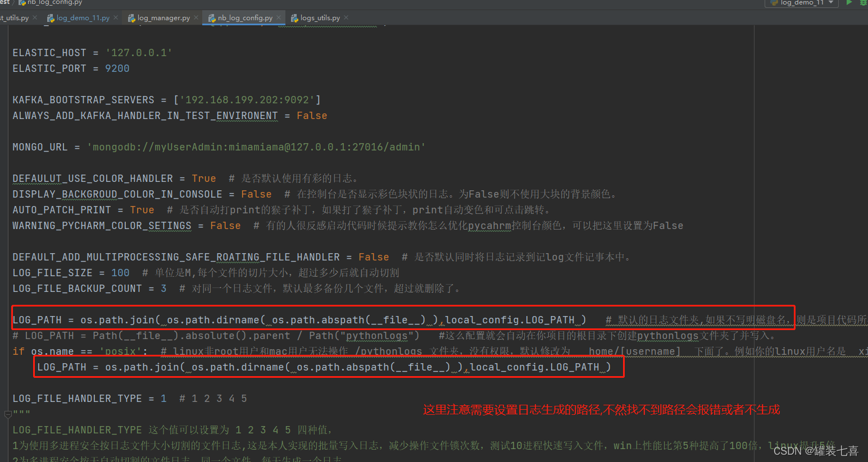The image size is (868, 462).
Task: Click KAFKA_BOOTSTRAP_SERVERS variable name
Action: pos(83,100)
